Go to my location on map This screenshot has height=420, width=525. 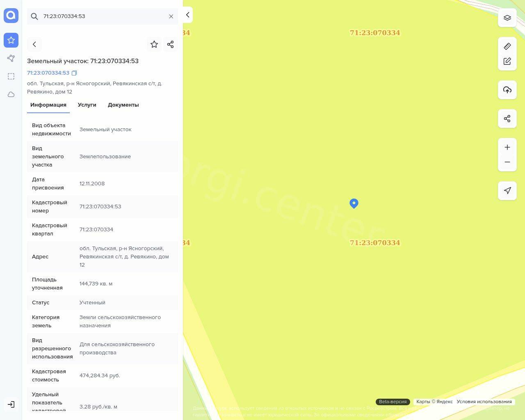coord(507,191)
